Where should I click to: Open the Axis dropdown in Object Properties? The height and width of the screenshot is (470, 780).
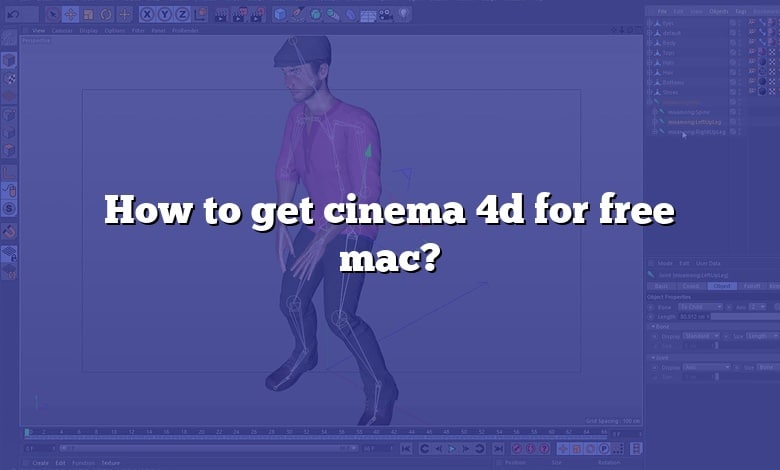(757, 307)
